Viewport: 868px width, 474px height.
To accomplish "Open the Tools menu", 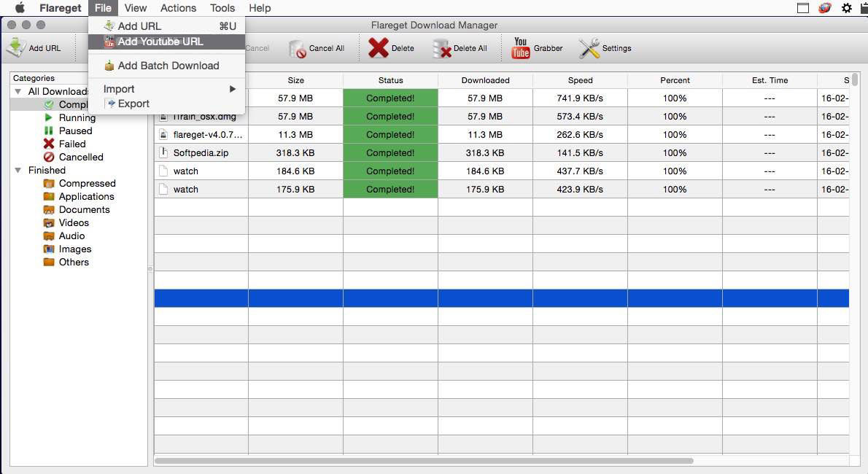I will 222,8.
